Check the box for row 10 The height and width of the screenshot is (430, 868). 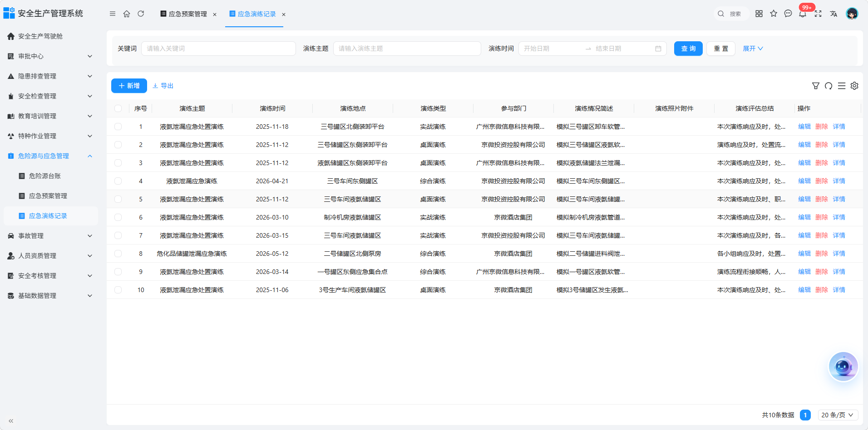[118, 290]
